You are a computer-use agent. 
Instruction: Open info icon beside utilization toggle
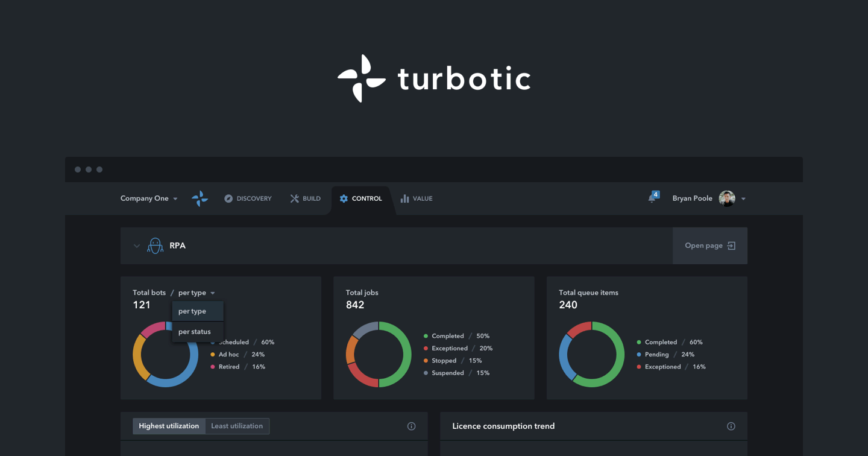coord(412,426)
